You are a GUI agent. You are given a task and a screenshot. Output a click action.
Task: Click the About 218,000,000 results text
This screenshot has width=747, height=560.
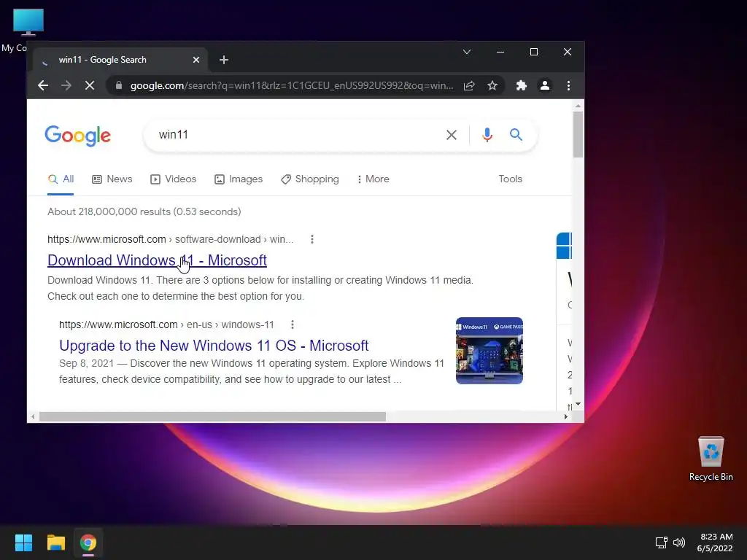[x=144, y=212]
